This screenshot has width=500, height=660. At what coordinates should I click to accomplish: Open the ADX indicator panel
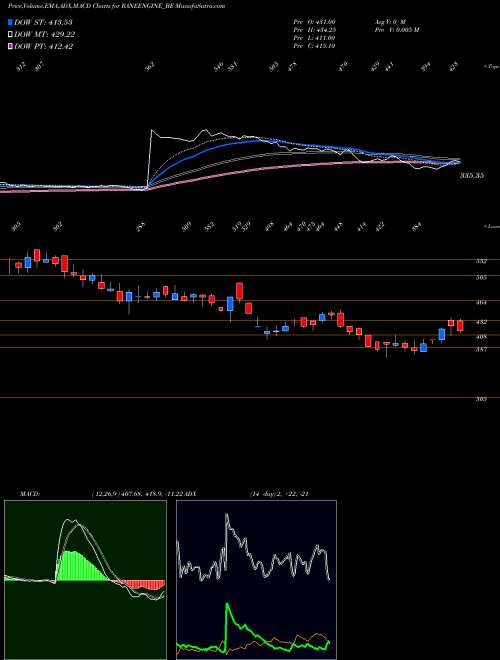point(256,580)
